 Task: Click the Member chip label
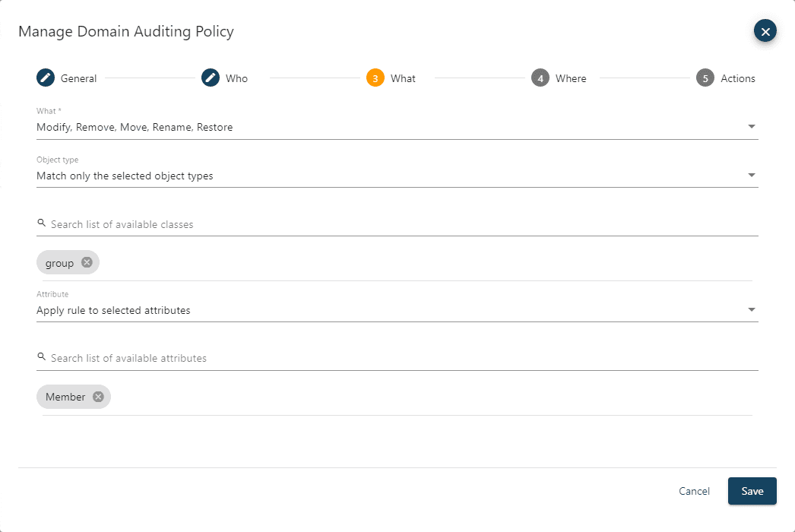[x=65, y=397]
